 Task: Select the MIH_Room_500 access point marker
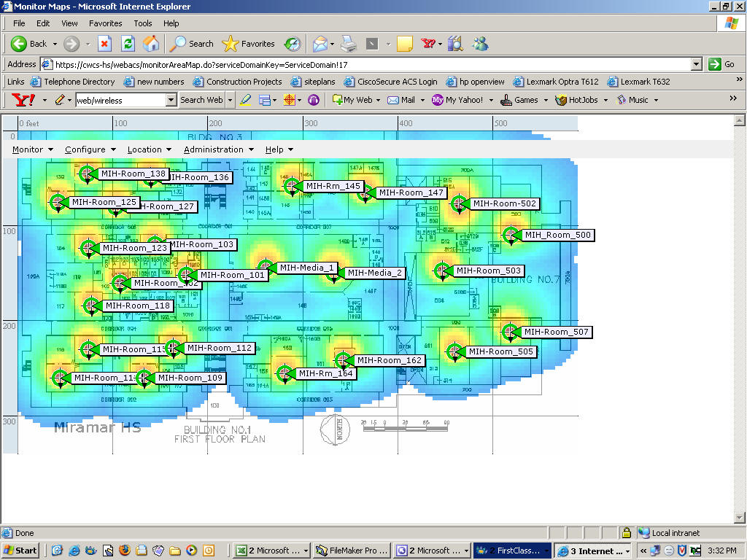(x=511, y=235)
